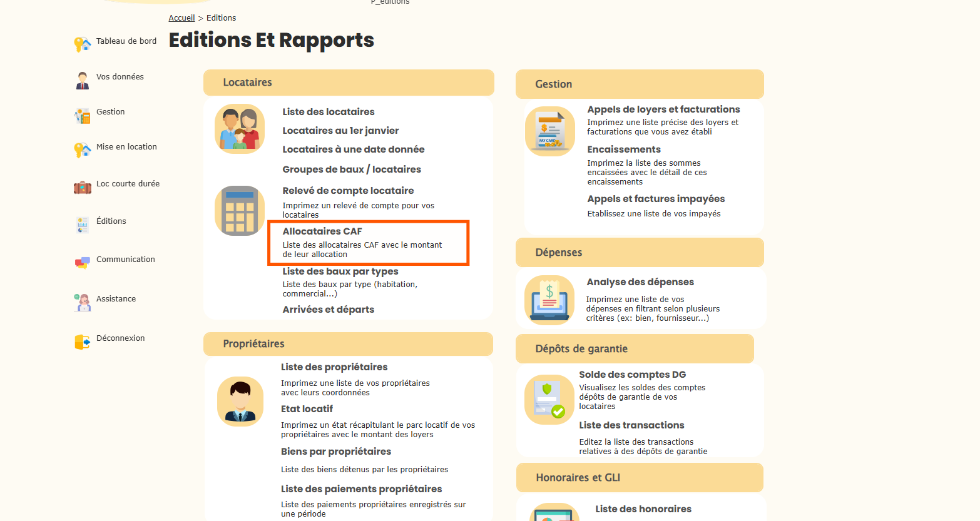This screenshot has width=980, height=521.
Task: Open Solde des comptes DG report
Action: (x=632, y=375)
